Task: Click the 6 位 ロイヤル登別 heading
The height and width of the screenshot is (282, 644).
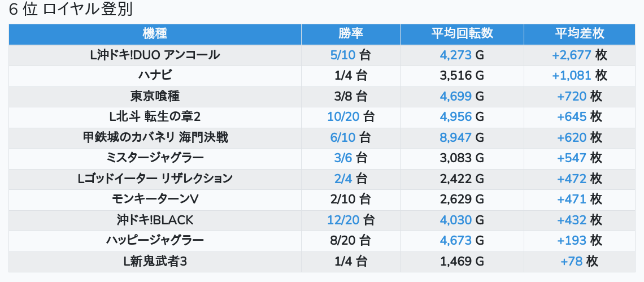Action: 71,10
